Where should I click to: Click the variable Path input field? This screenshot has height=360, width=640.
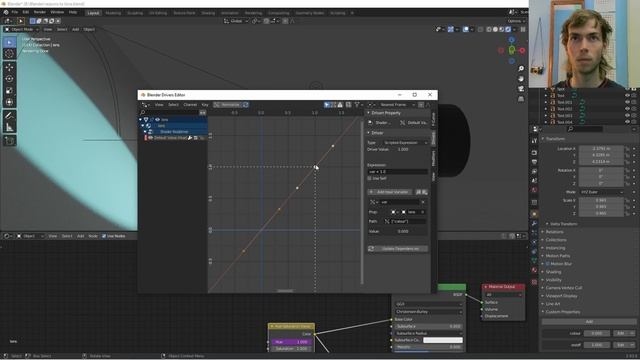[405, 221]
